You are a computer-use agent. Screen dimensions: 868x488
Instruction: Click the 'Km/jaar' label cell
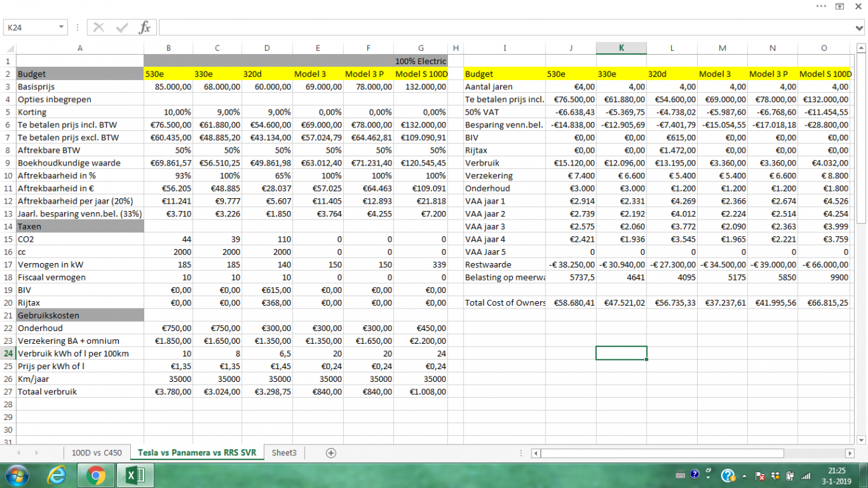tap(80, 379)
